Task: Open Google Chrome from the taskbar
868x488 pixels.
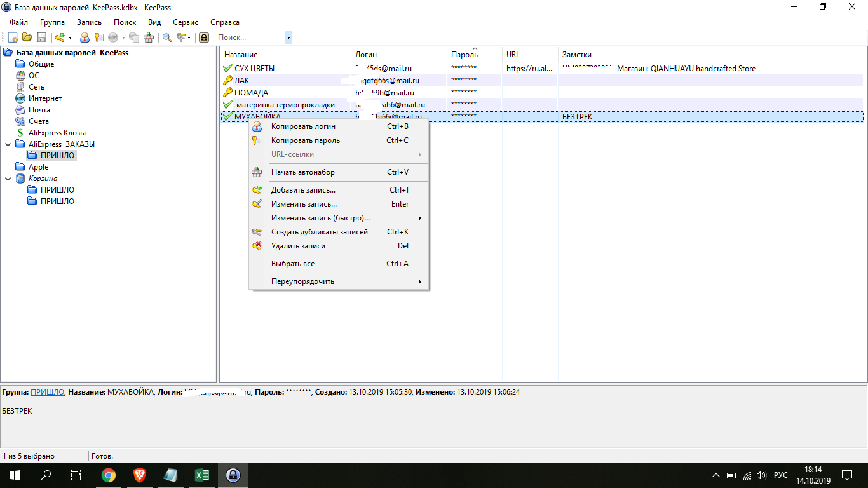Action: coord(109,475)
